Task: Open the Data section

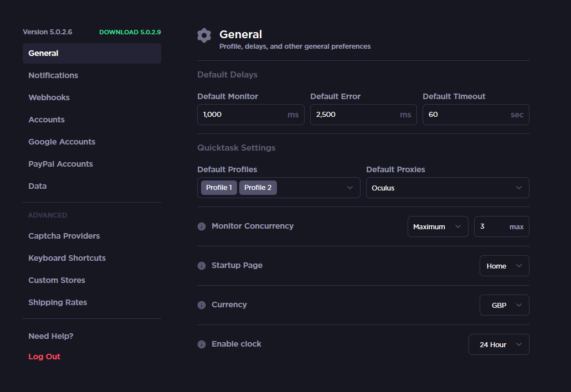Action: pyautogui.click(x=38, y=187)
